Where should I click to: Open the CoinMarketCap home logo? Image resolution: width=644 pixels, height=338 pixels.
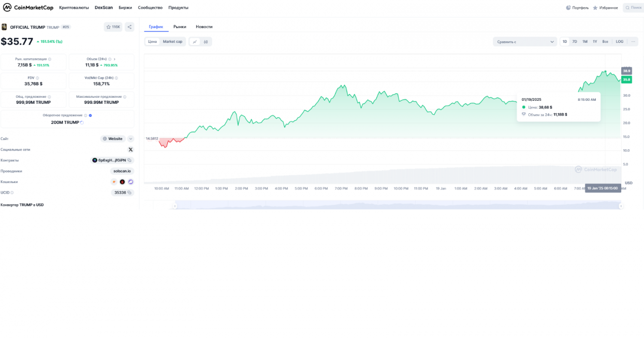[x=28, y=8]
